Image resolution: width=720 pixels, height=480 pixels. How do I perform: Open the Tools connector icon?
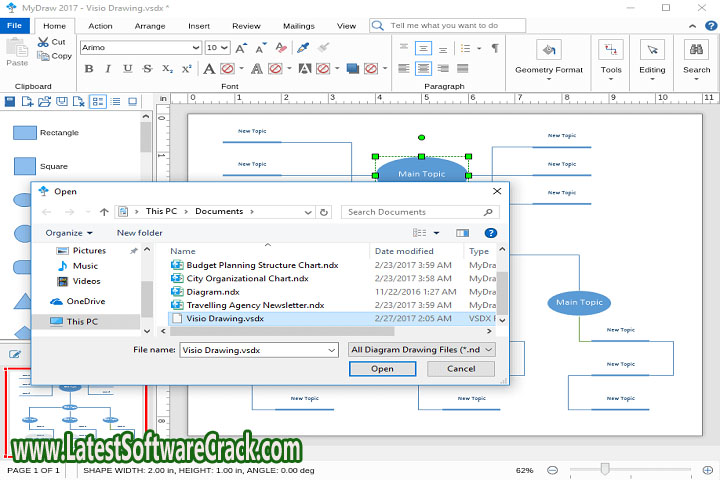point(611,49)
